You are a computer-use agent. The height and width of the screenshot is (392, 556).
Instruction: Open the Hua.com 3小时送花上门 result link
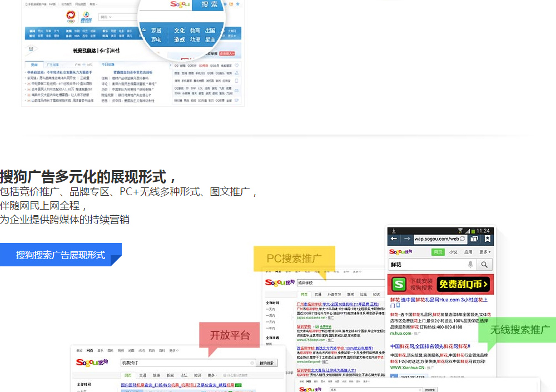click(x=439, y=302)
